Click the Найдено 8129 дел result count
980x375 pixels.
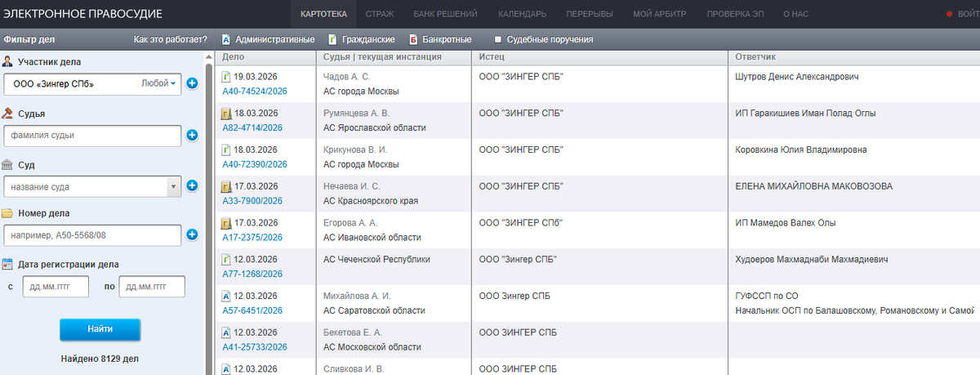[x=100, y=359]
